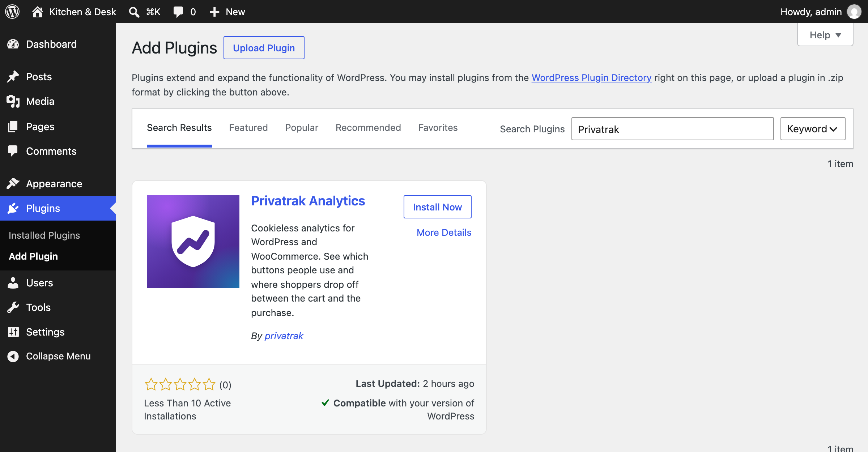Open the Pages menu label
This screenshot has height=452, width=868.
tap(40, 127)
